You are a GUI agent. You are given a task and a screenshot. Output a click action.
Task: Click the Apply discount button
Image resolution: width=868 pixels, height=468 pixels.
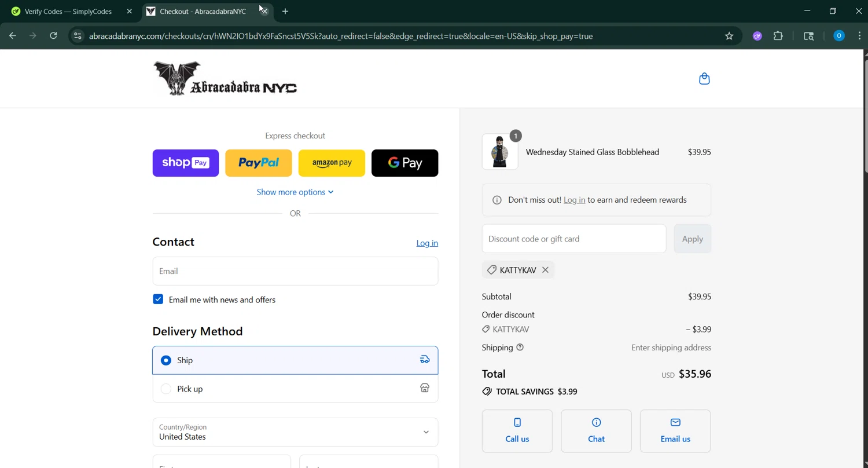(693, 239)
